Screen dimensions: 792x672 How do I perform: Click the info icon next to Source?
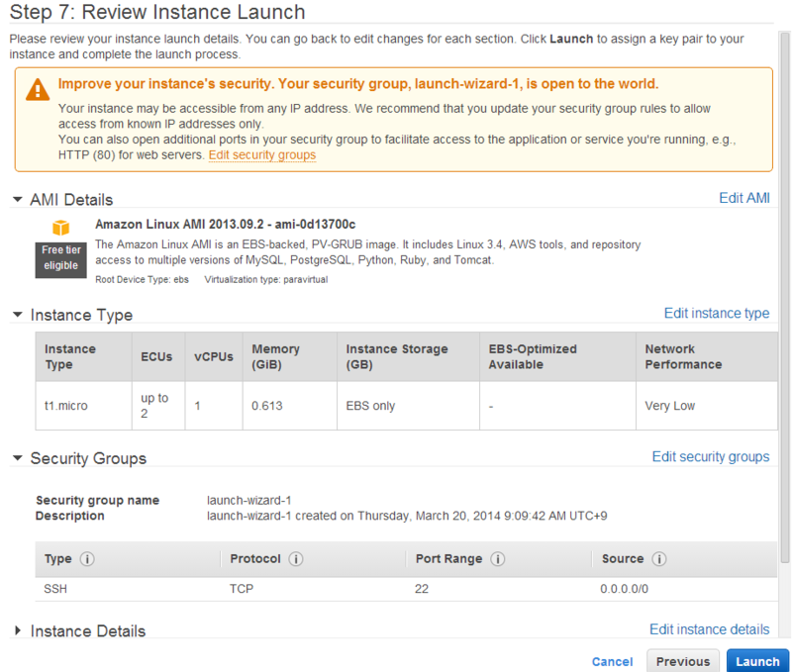tap(658, 559)
